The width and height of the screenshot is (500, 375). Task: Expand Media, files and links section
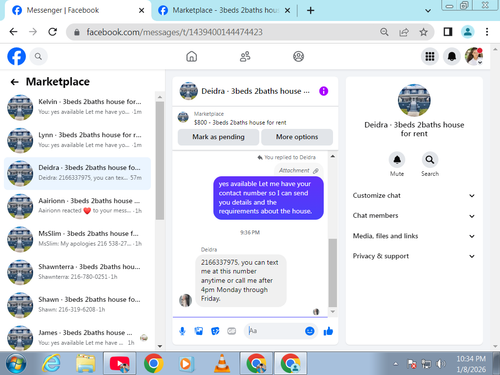[x=413, y=236]
